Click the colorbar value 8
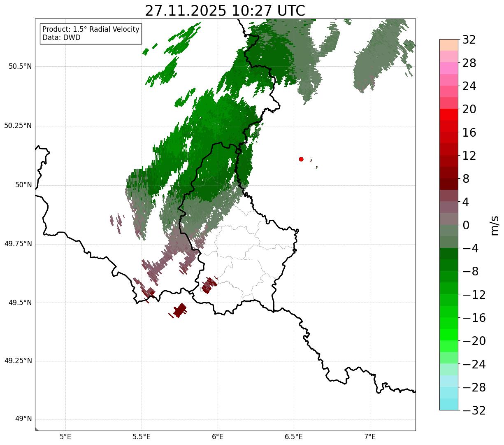The image size is (504, 445). point(466,179)
